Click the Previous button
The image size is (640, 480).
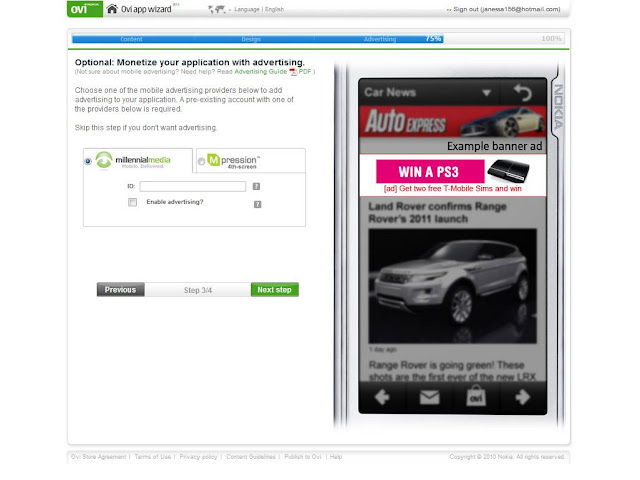click(120, 290)
